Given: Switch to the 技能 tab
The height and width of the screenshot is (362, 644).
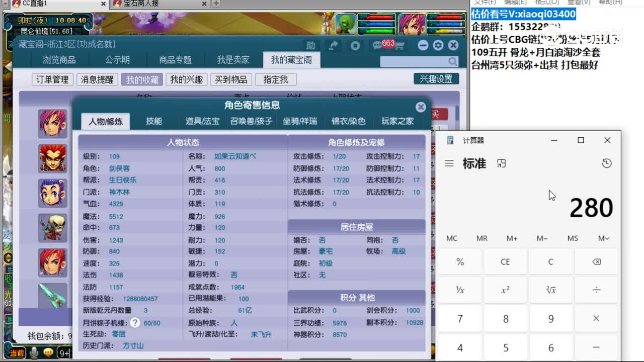Looking at the screenshot, I should 154,121.
